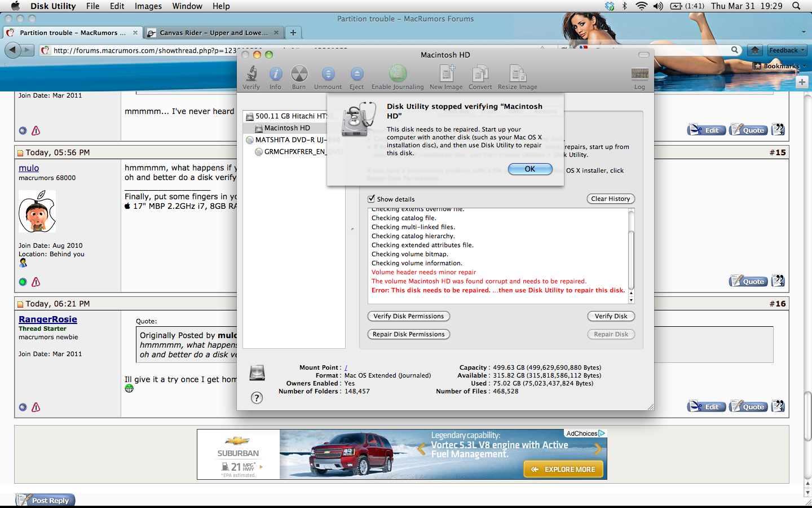Open the Bookmarks dropdown in browser

coord(782,66)
